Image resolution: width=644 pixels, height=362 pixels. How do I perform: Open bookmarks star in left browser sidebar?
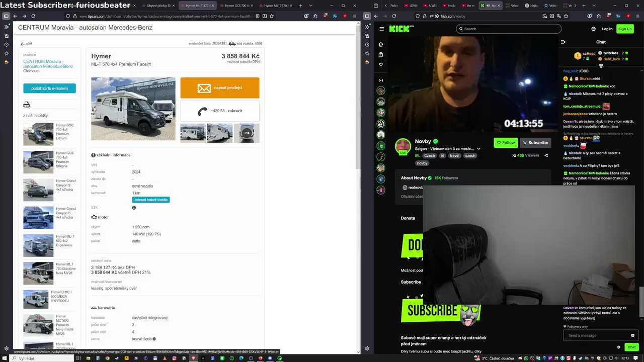point(7,53)
